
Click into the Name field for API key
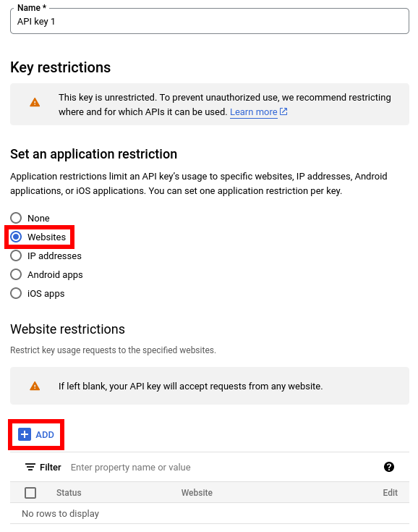[x=210, y=22]
